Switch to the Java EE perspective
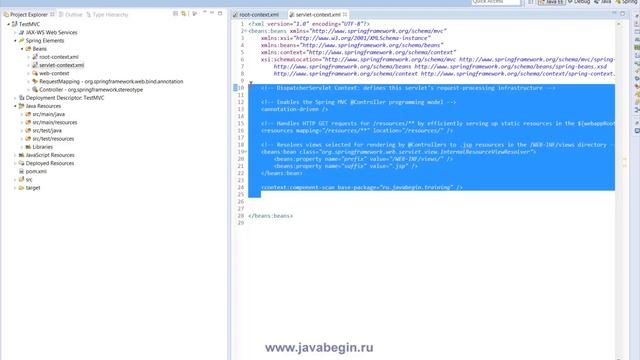This screenshot has height=360, width=640. click(551, 2)
